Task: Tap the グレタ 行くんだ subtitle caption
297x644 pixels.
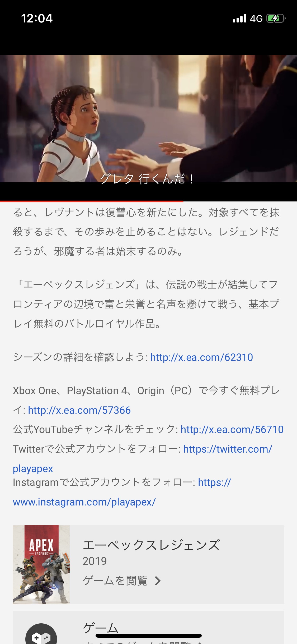Action: tap(147, 179)
